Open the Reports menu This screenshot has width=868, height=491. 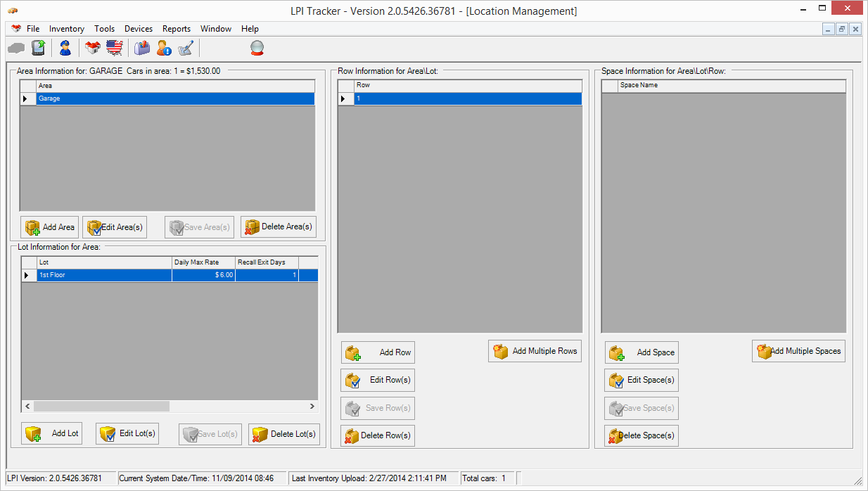click(176, 29)
